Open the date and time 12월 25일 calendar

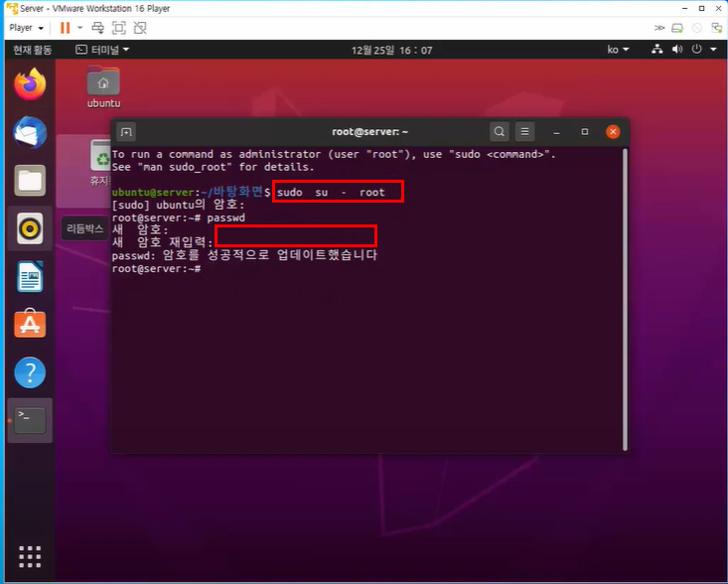click(x=392, y=50)
